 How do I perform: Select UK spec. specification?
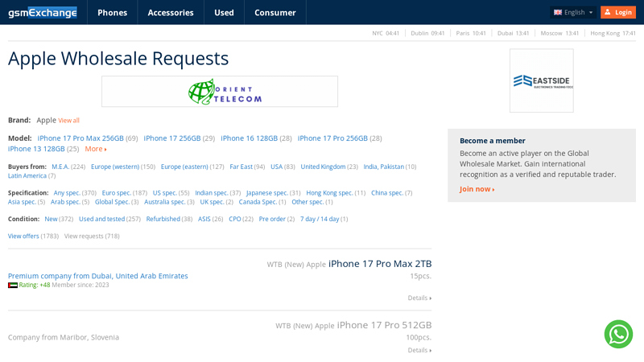pyautogui.click(x=212, y=202)
